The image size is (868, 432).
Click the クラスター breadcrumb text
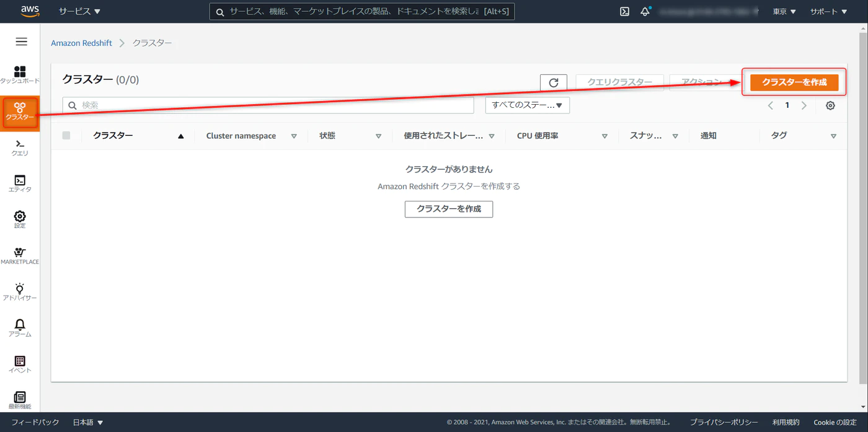coord(153,43)
